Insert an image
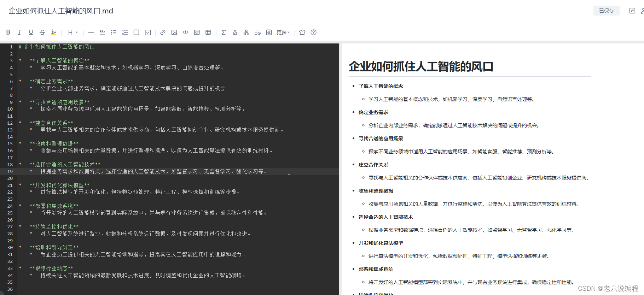The width and height of the screenshot is (644, 295). 174,33
